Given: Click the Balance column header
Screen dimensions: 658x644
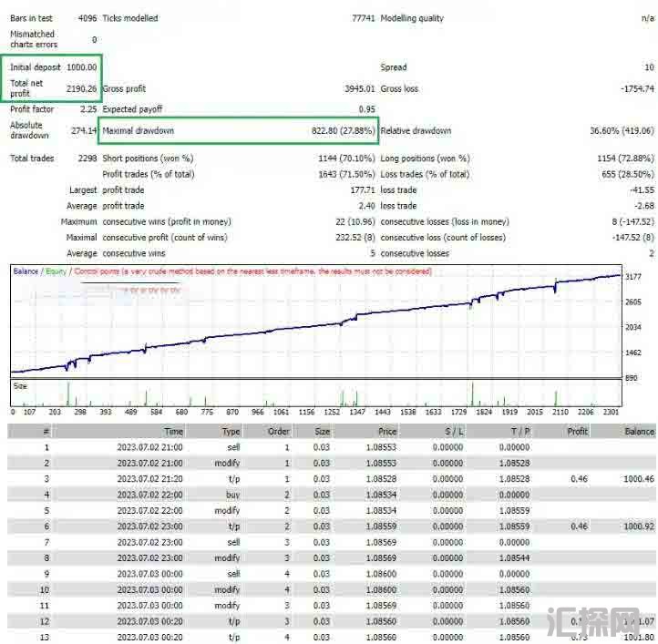Looking at the screenshot, I should 639,432.
